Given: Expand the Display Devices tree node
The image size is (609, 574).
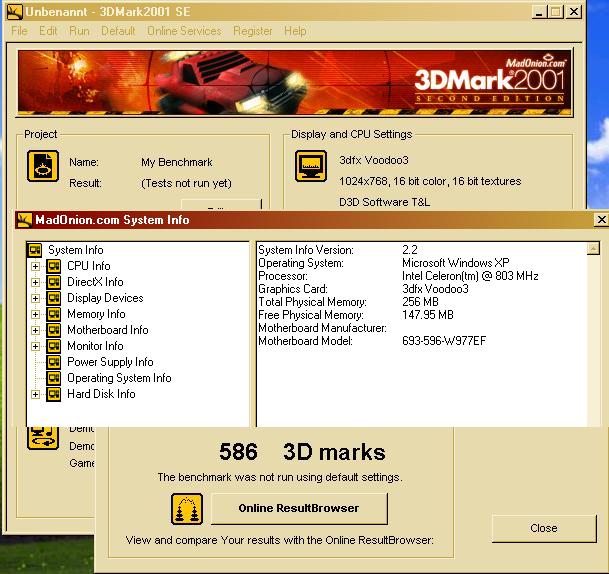Looking at the screenshot, I should pos(35,298).
